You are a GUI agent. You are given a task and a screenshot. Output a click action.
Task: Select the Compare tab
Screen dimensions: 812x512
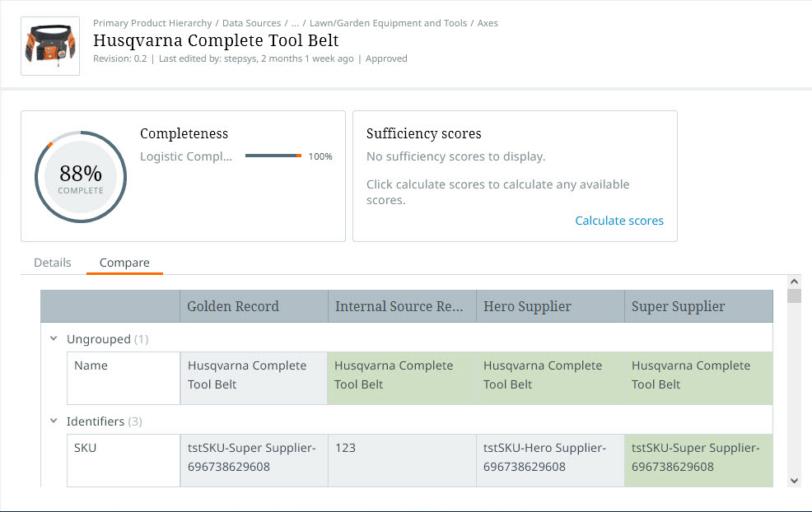[124, 263]
